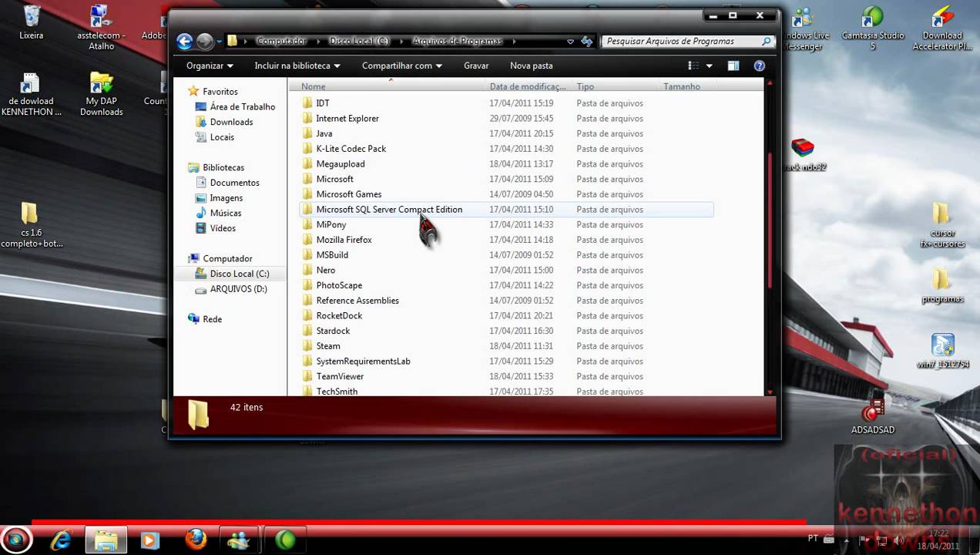Sort by Data de modificação column
Viewport: 980px width, 555px height.
528,87
